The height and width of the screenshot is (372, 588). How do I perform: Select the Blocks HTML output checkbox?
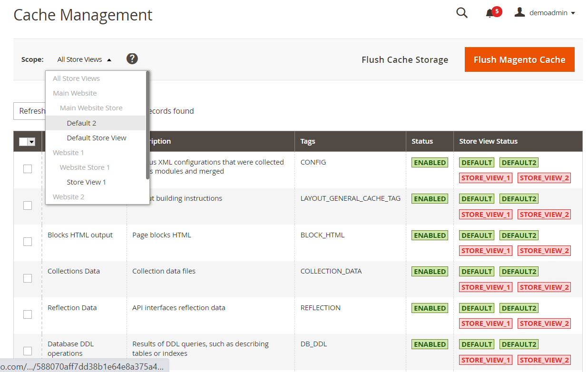[x=28, y=242]
